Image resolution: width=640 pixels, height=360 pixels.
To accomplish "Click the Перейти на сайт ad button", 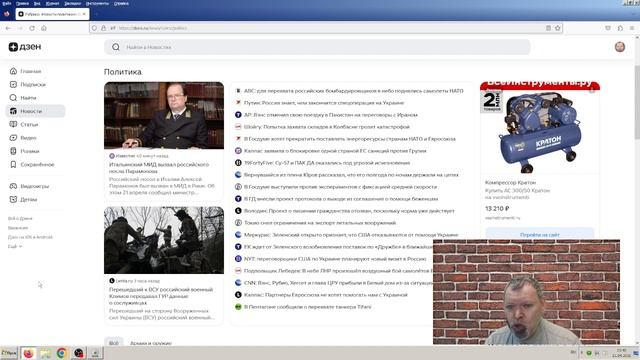I will click(x=540, y=234).
